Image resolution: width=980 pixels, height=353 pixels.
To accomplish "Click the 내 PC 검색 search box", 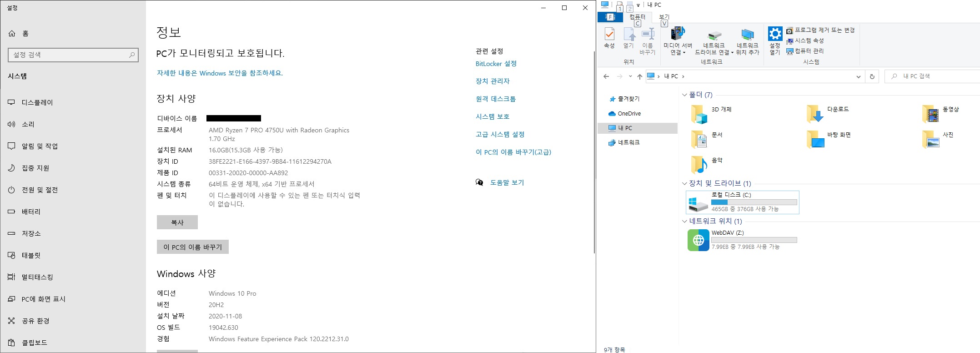I will 932,76.
